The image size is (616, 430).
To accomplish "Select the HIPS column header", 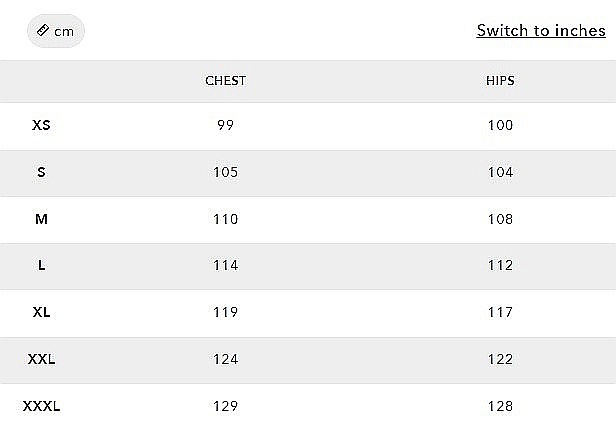I will click(x=500, y=80).
